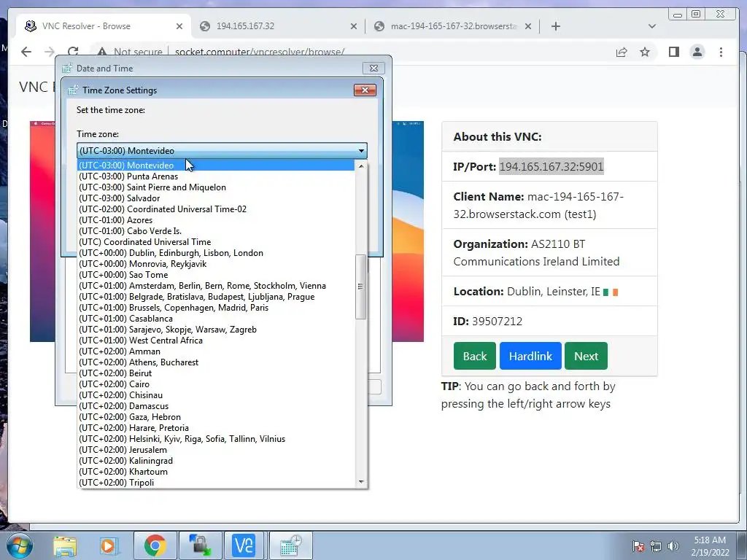Select (UTC+01:00) Casablanca
747x560 pixels.
216,319
